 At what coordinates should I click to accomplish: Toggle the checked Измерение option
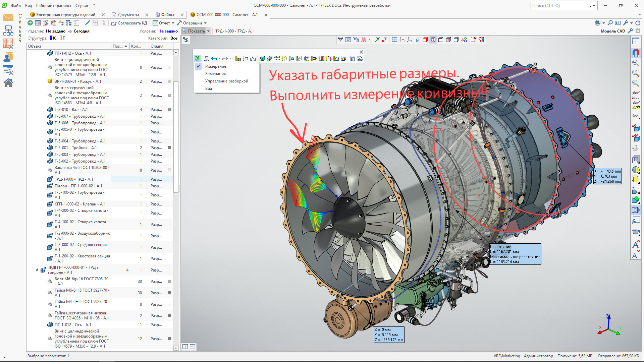tap(216, 66)
